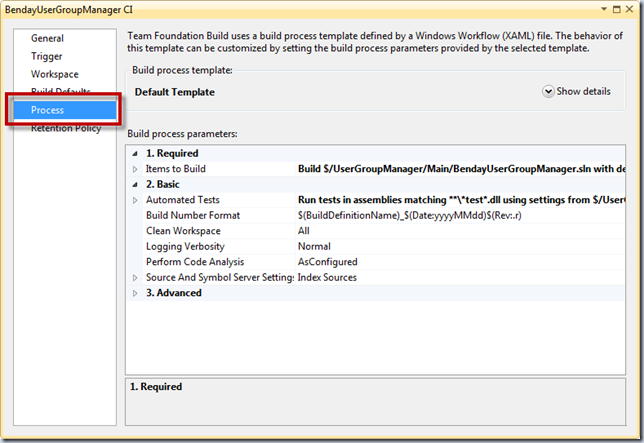Click the Logging Verbosity value Normal
644x443 pixels.
tap(314, 246)
